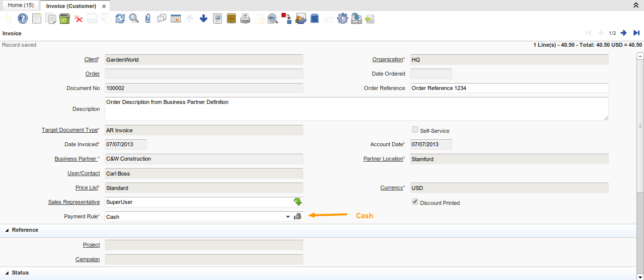Click the Help question mark icon

pos(23,19)
